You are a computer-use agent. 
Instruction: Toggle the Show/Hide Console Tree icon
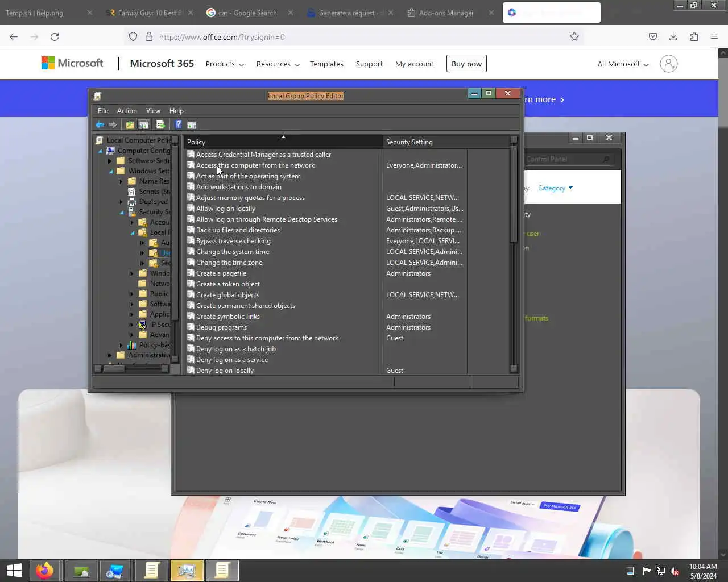click(x=144, y=124)
